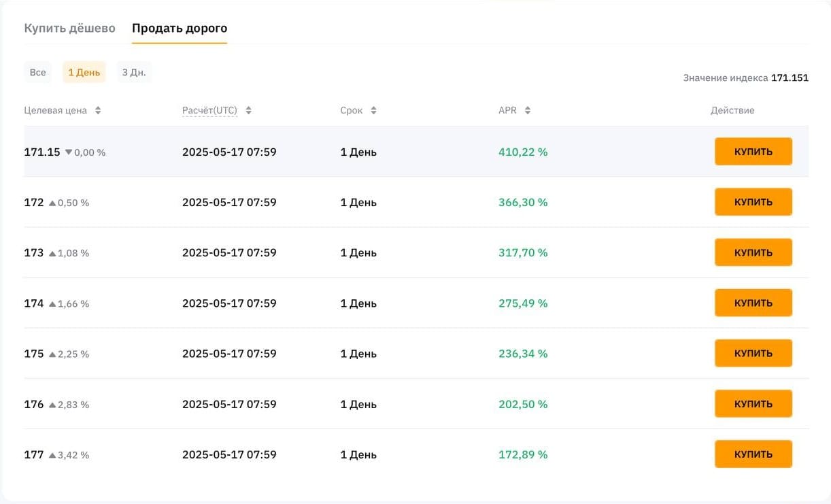Click Купить for 176 target price
The height and width of the screenshot is (504, 831).
pos(753,404)
